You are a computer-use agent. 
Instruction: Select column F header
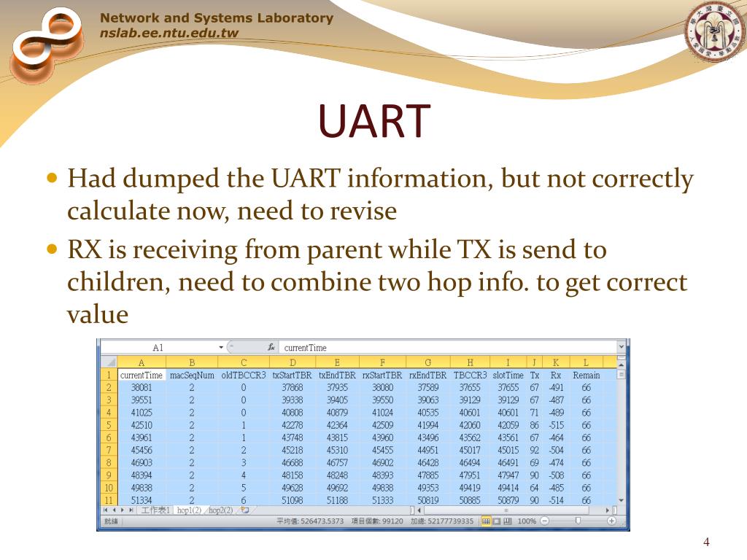click(x=382, y=362)
